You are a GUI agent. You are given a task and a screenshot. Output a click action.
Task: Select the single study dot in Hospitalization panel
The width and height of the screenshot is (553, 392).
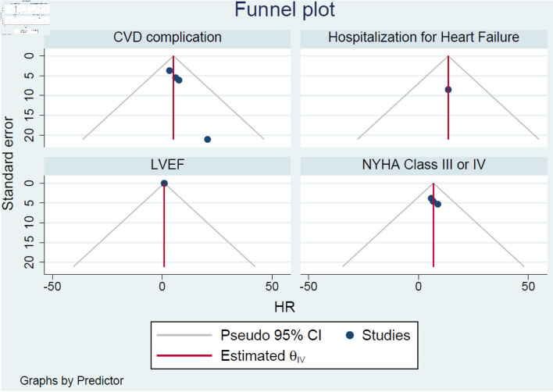448,90
